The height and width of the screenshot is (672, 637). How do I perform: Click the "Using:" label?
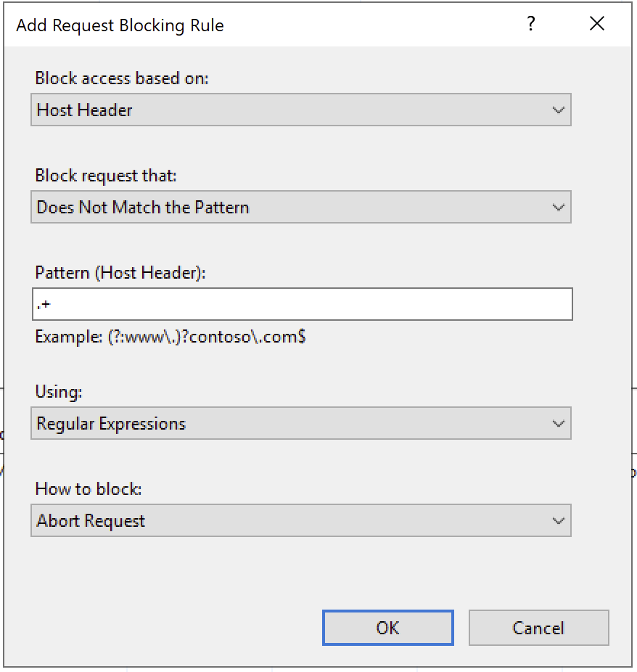(59, 392)
